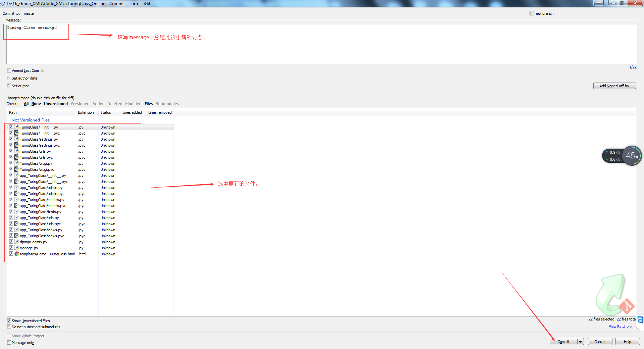Click the icon of app_TuringClass/__init__.py
Viewport: 644px width, 349px height.
[17, 176]
